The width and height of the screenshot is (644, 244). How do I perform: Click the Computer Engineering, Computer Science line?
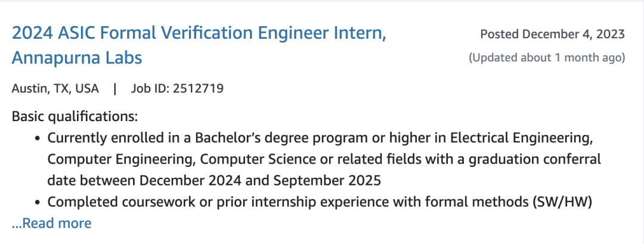tap(324, 159)
